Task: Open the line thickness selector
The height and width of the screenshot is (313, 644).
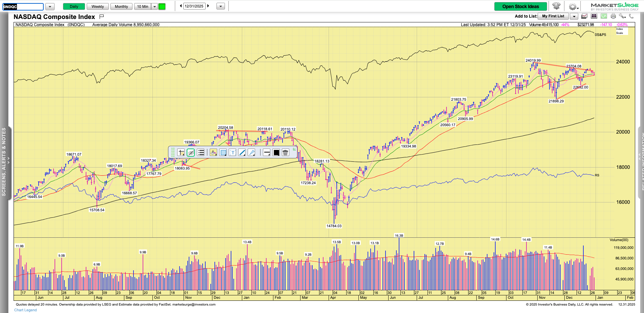Action: (x=267, y=153)
